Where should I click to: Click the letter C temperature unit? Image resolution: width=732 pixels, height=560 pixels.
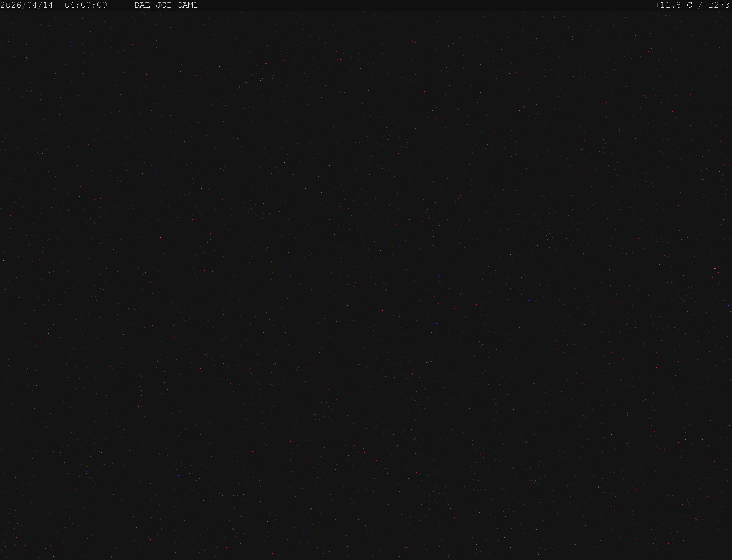(689, 5)
